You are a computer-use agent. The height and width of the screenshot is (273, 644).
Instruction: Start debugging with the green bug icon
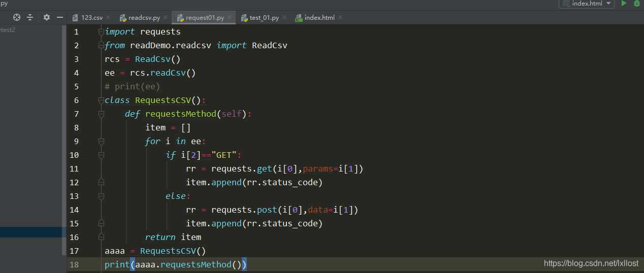[637, 4]
